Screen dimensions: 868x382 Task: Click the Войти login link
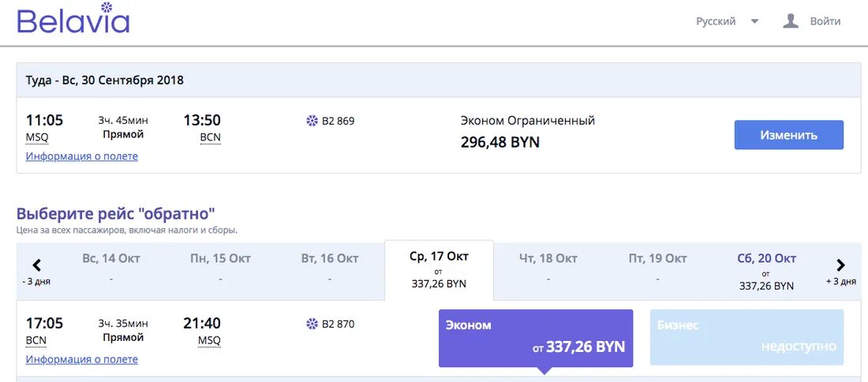[x=825, y=21]
